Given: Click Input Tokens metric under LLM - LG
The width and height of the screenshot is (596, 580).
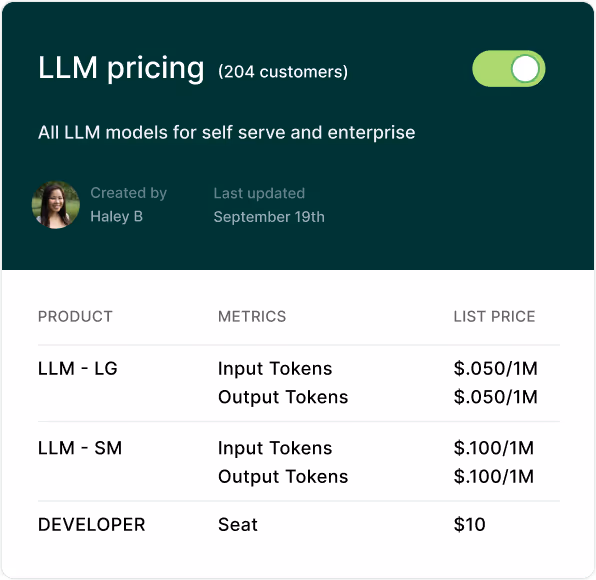Looking at the screenshot, I should pyautogui.click(x=275, y=369).
